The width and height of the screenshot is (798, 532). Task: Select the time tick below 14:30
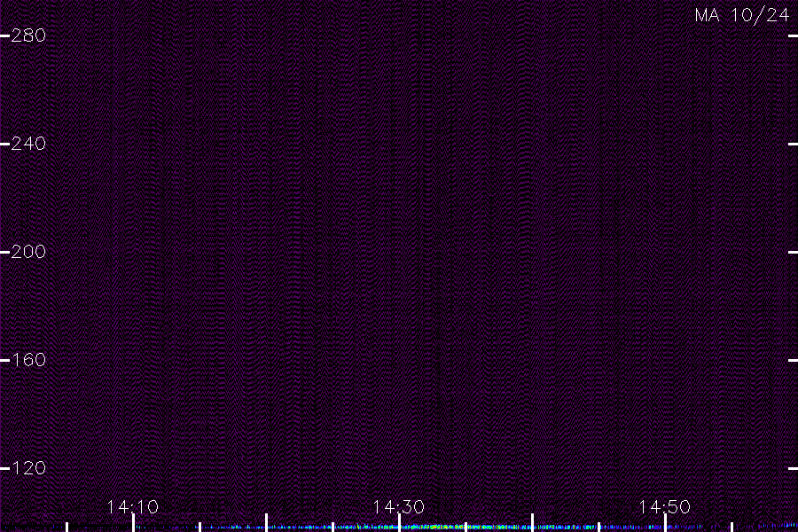click(400, 523)
